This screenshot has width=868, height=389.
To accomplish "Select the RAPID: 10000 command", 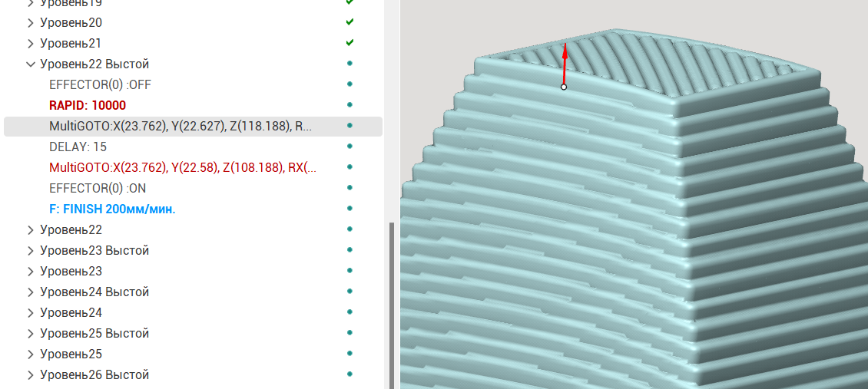I will pos(87,105).
